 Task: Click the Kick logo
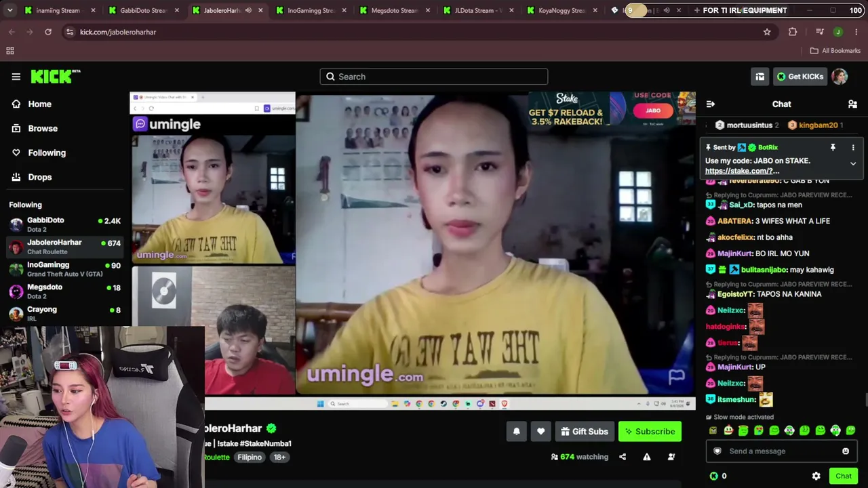click(x=55, y=77)
